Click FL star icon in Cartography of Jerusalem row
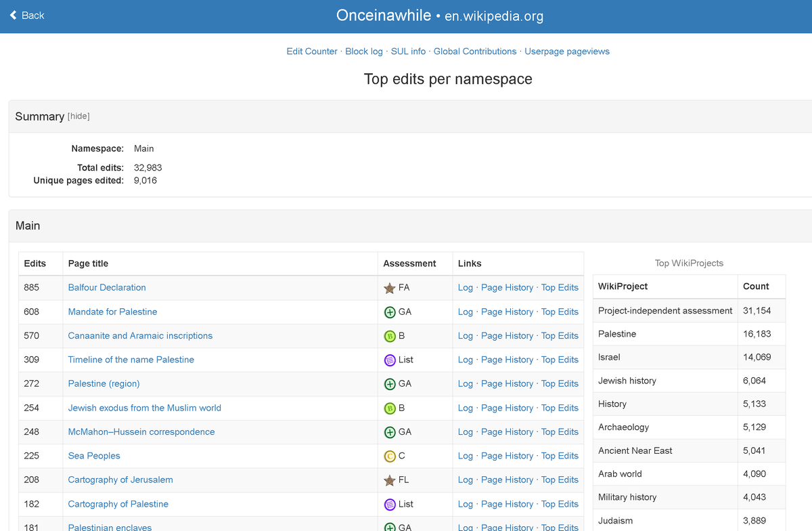Image resolution: width=812 pixels, height=531 pixels. coord(390,480)
